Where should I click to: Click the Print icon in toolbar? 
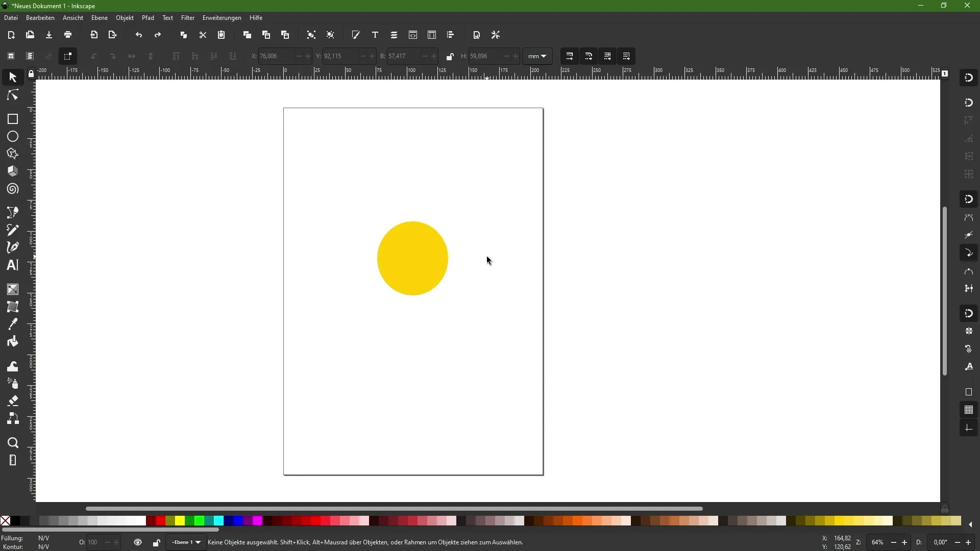pyautogui.click(x=68, y=35)
